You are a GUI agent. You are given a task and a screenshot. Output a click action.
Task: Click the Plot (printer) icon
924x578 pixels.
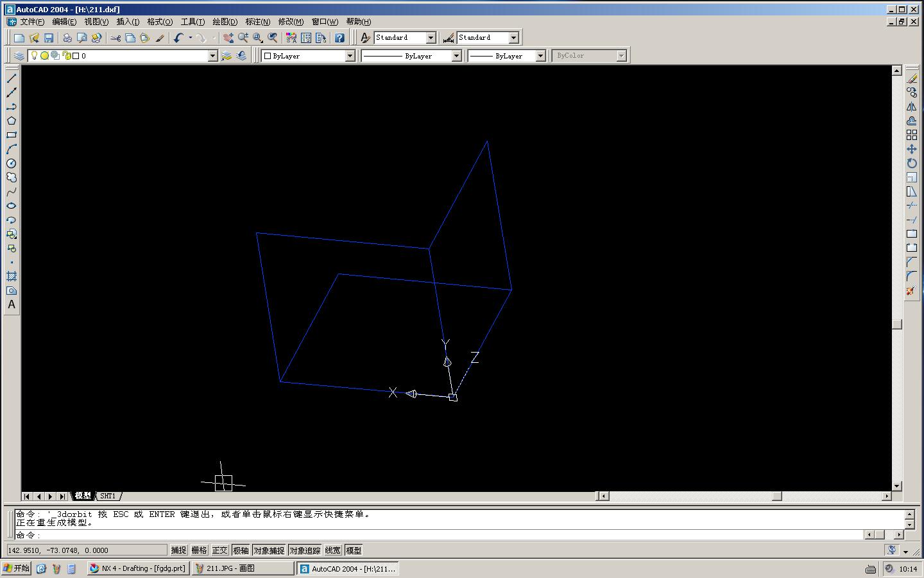[67, 38]
